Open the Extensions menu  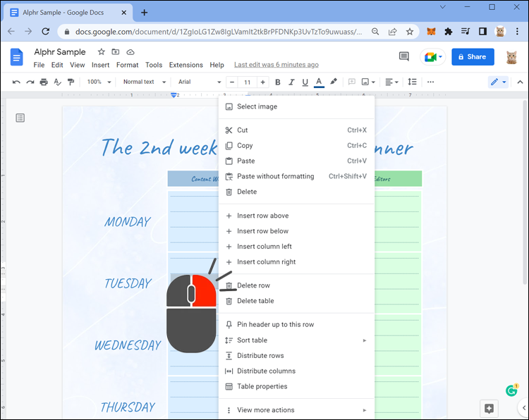(186, 65)
